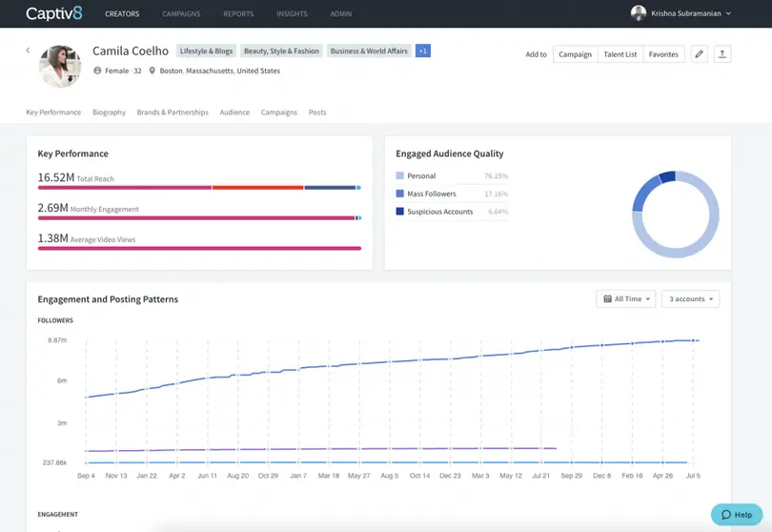Open the Help chat widget
Viewport: 772px width, 532px height.
tap(737, 515)
